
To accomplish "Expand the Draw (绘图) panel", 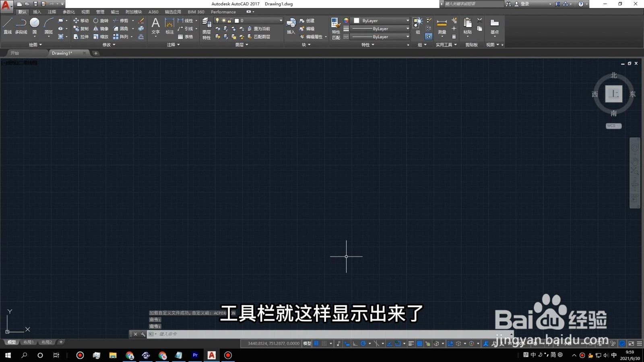I will (35, 45).
